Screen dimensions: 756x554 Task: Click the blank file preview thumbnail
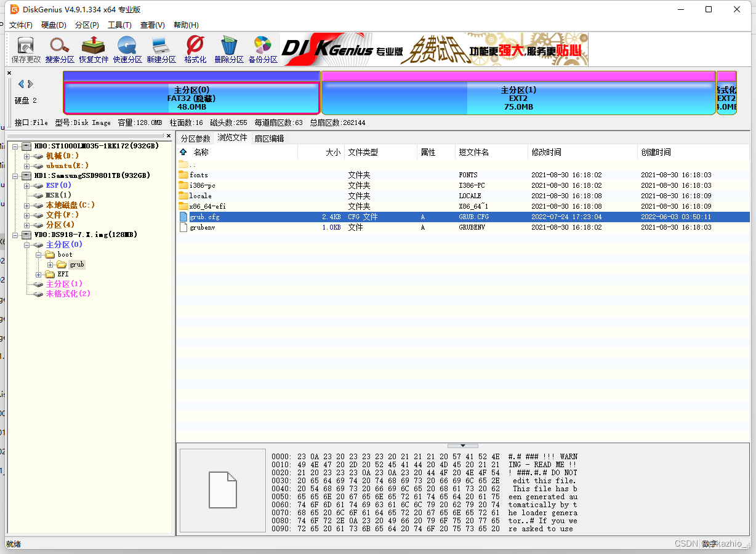(x=223, y=491)
